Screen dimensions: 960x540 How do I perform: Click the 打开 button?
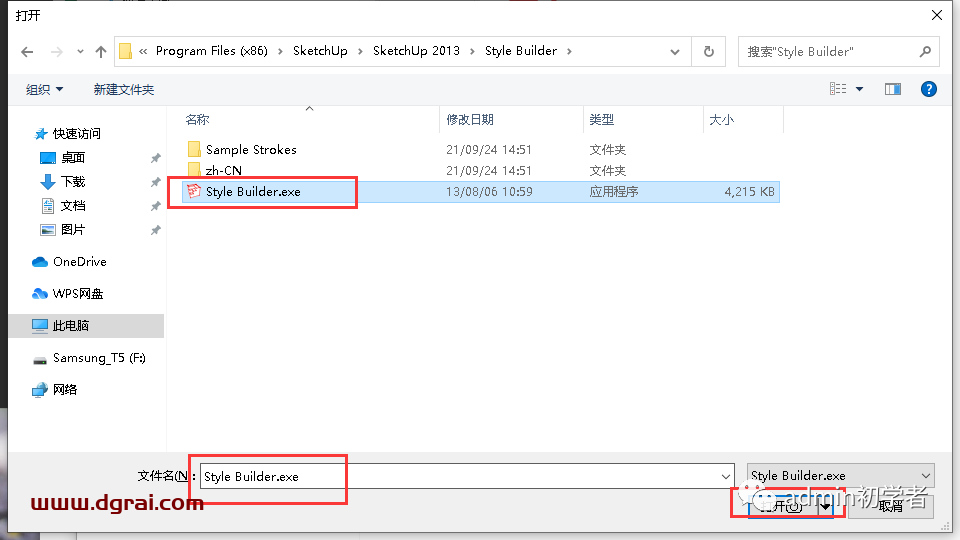tap(782, 506)
